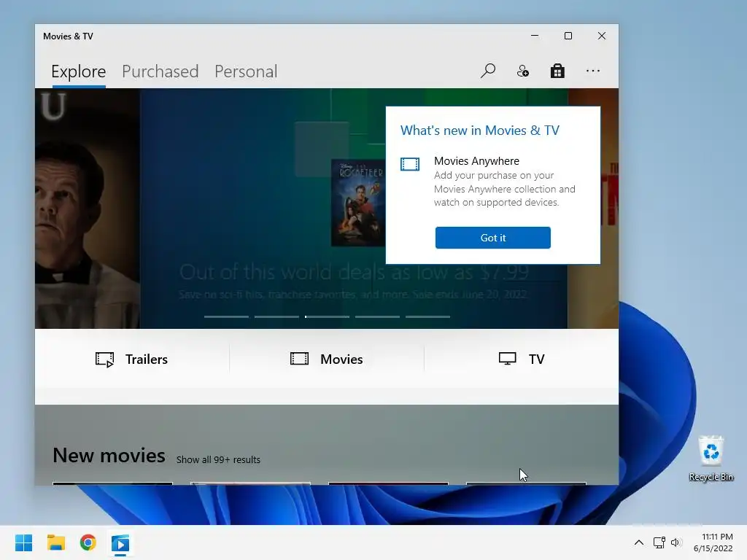Open Recycle Bin on desktop
The height and width of the screenshot is (560, 747).
711,459
